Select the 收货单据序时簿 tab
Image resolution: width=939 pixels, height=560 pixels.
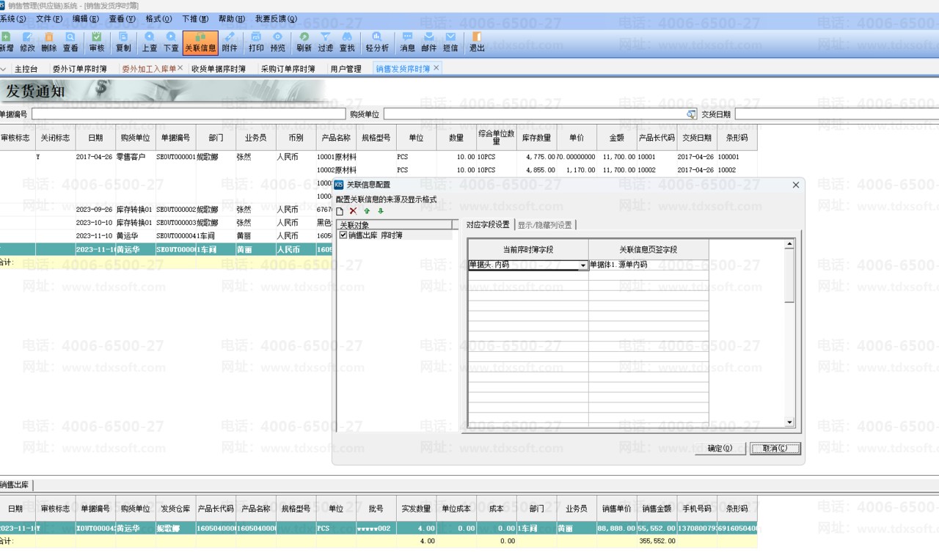click(218, 69)
